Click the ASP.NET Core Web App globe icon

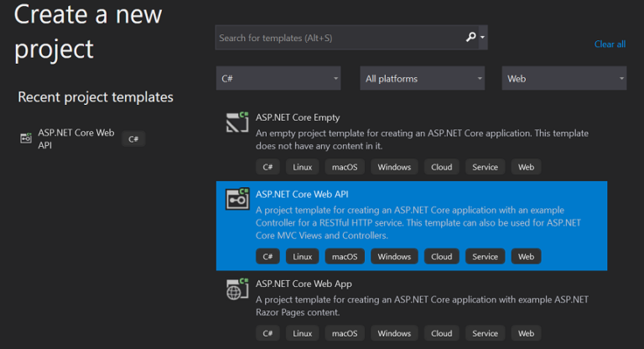point(237,289)
